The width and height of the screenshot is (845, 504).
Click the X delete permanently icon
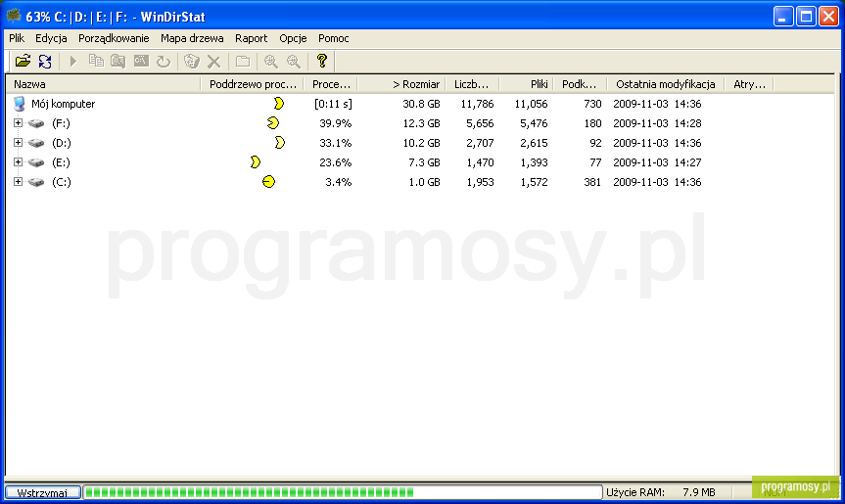click(214, 62)
